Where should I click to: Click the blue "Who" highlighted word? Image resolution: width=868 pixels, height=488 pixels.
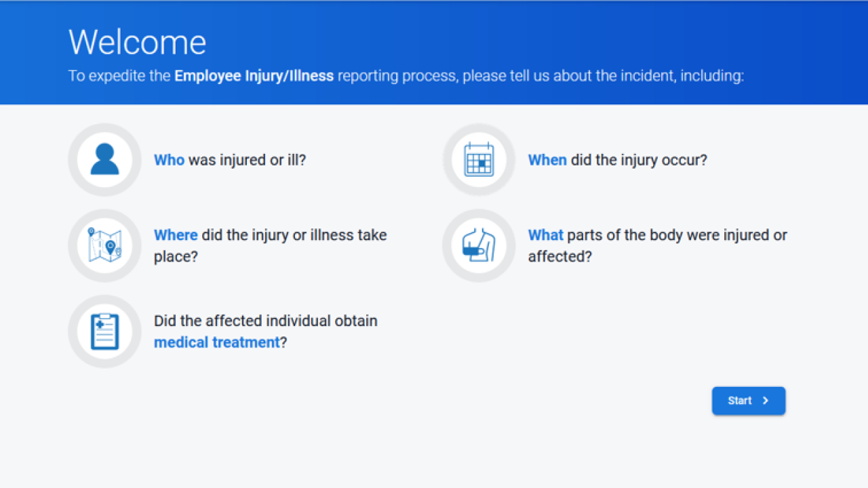coord(169,160)
